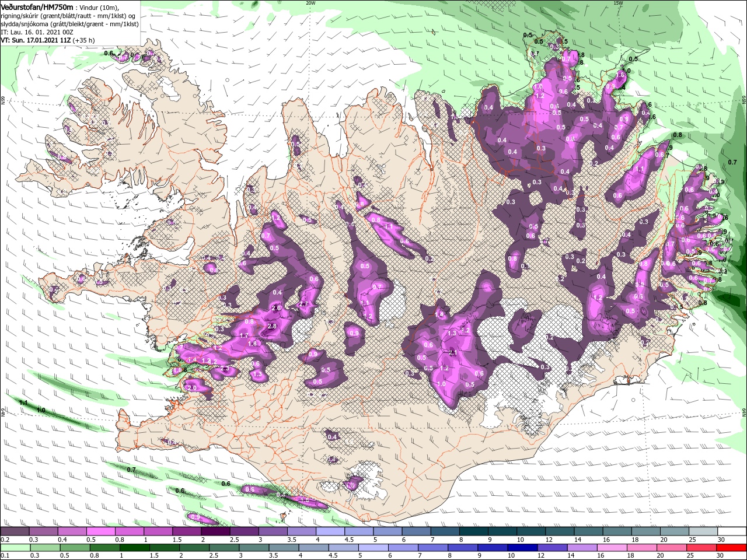Pick the lavender snow swatch starting at 4
Image resolution: width=747 pixels, height=560 pixels.
[x=330, y=531]
